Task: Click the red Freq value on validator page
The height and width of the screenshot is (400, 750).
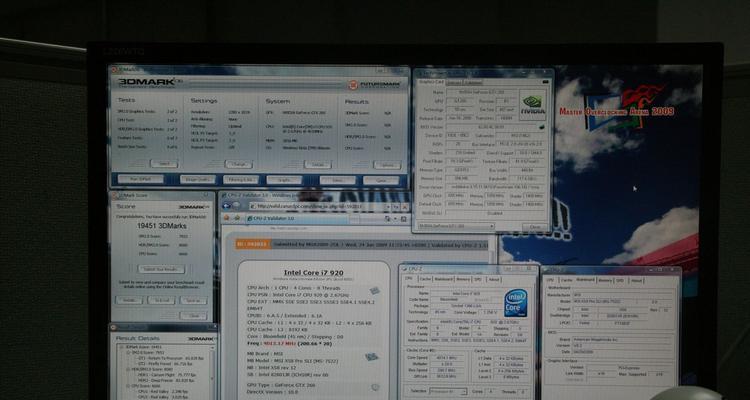Action: pyautogui.click(x=279, y=343)
